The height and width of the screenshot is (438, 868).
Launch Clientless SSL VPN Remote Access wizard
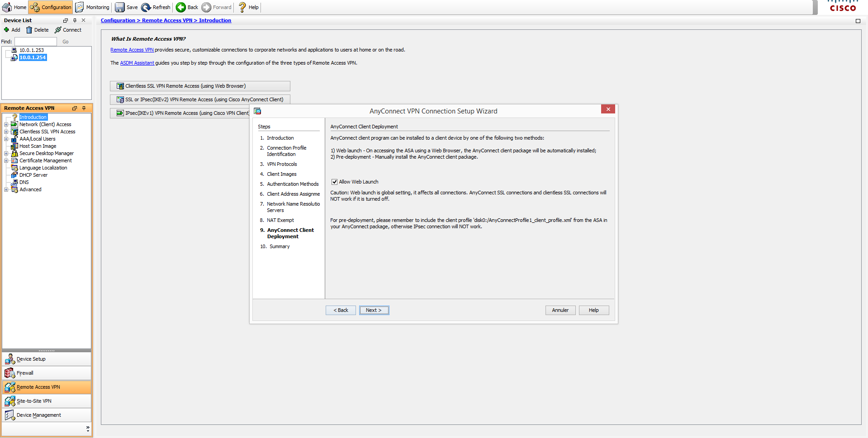click(200, 86)
